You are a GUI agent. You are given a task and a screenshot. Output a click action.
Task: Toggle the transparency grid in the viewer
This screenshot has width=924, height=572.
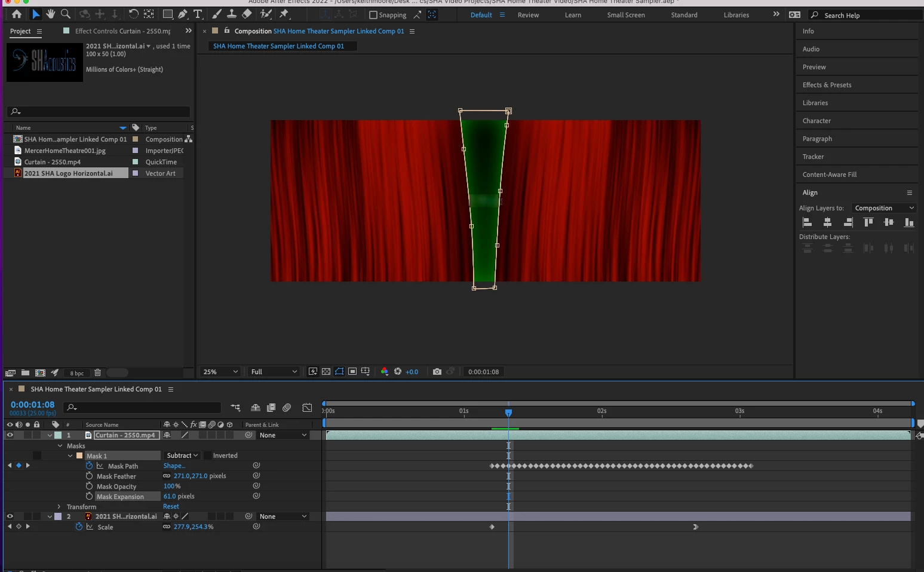click(326, 372)
